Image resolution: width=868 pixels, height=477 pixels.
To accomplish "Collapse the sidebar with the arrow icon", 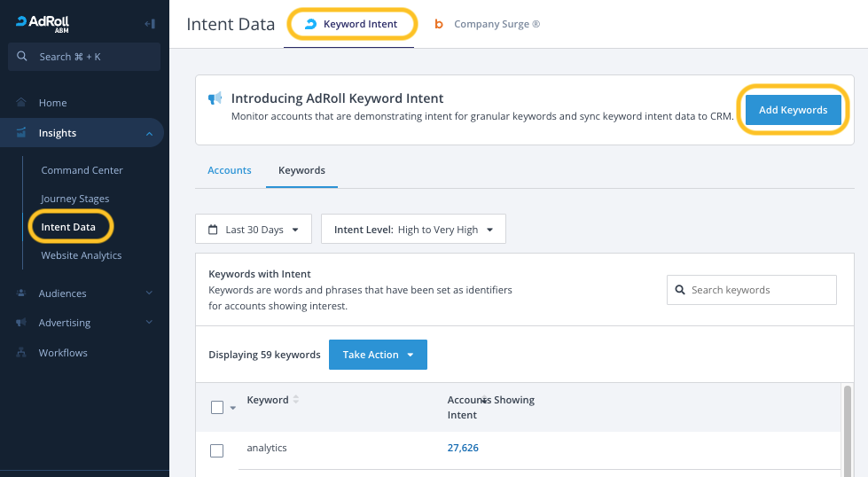I will [150, 24].
